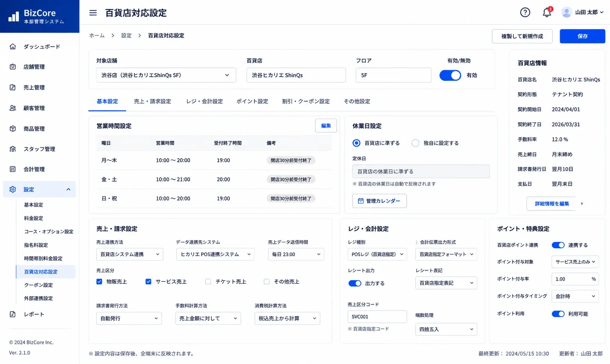Viewport: 610px width, 364px height.
Task: Open the ポイント付与対象 dropdown
Action: click(575, 262)
